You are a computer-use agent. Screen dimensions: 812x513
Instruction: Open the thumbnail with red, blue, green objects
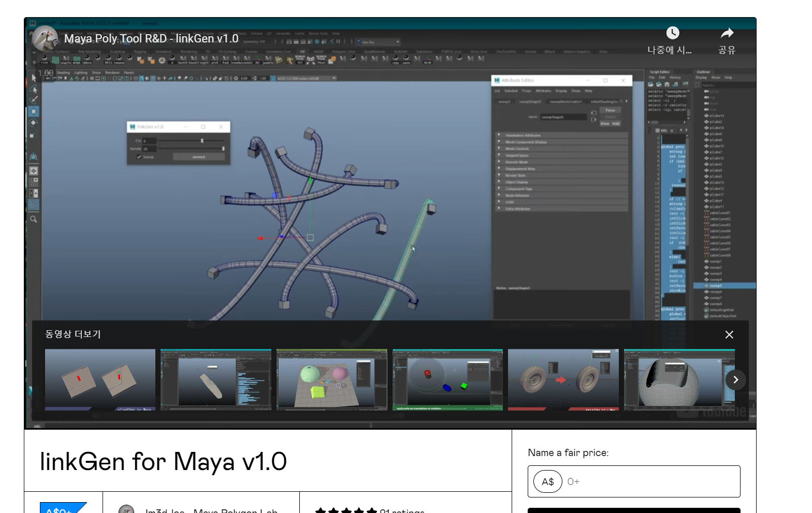(447, 380)
